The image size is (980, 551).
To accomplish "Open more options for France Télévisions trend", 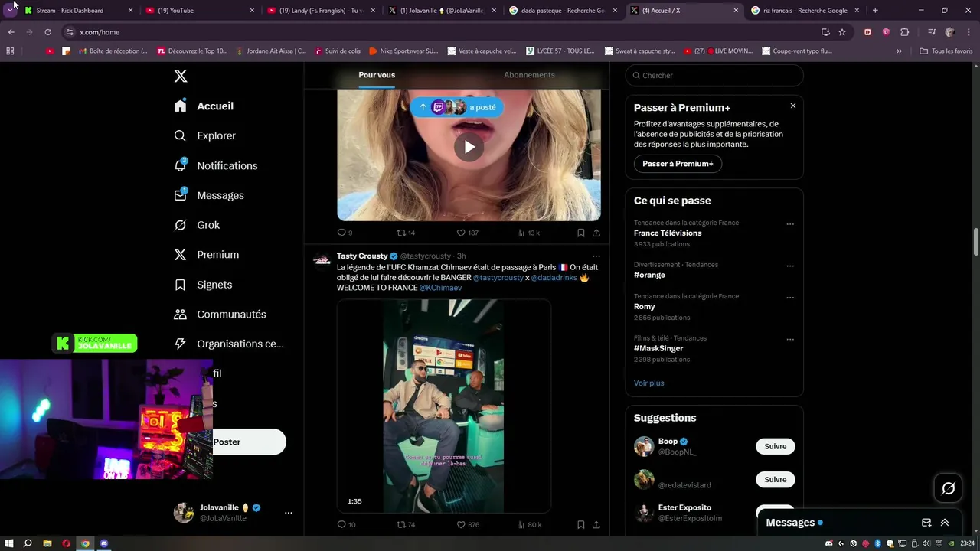I will tap(790, 224).
